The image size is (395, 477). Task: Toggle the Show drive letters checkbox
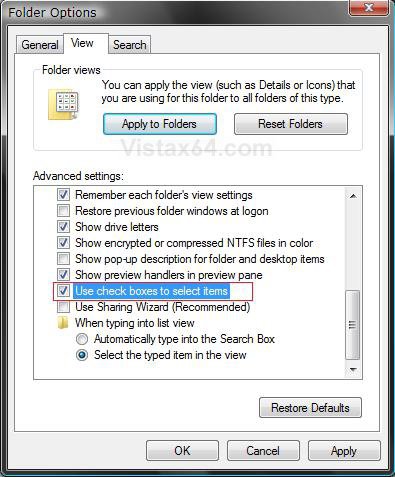(x=63, y=227)
